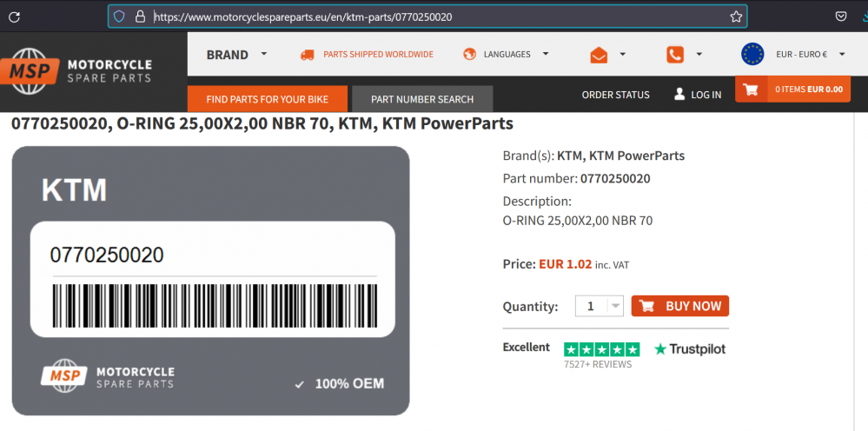Open the Pocket save icon in the toolbar

(841, 17)
